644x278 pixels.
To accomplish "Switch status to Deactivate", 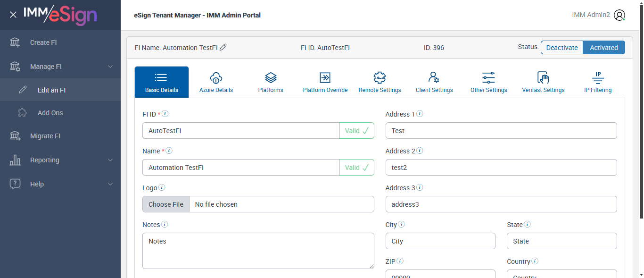I will [561, 48].
